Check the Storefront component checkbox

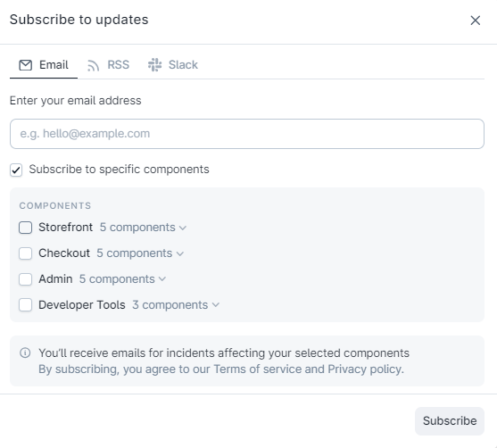(x=25, y=228)
